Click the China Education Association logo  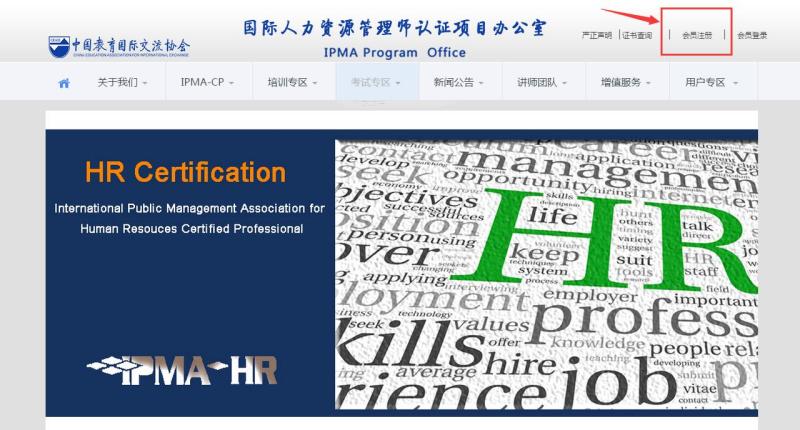tap(119, 46)
